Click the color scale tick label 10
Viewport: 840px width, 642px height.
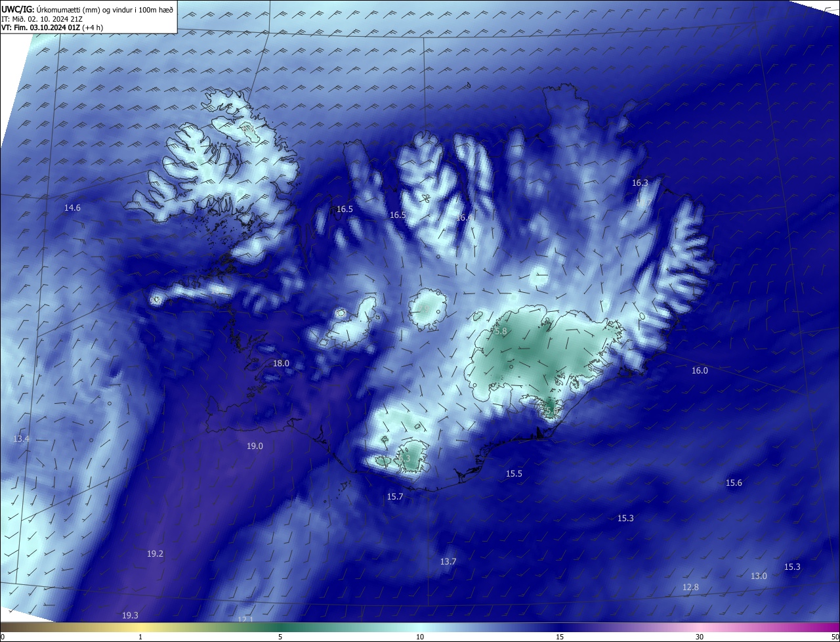(420, 637)
